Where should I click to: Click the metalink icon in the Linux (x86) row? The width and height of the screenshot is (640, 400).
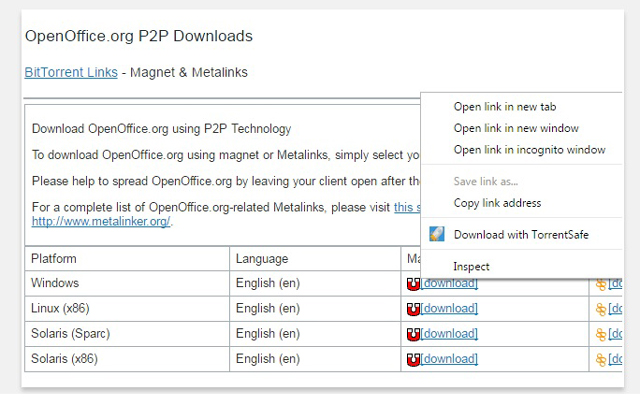pos(601,309)
